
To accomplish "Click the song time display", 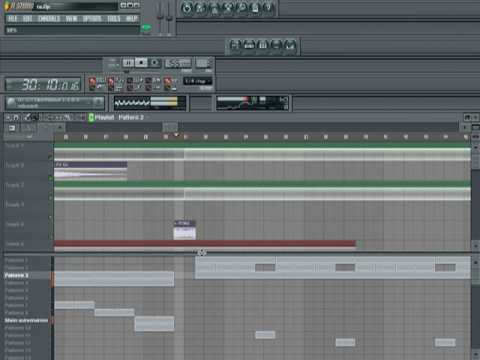I will click(43, 85).
